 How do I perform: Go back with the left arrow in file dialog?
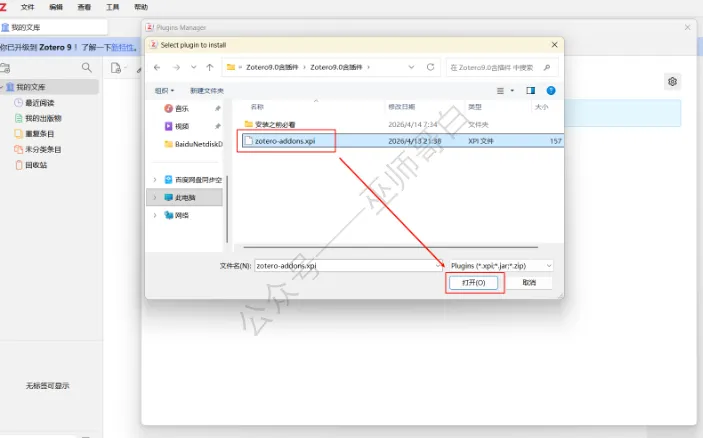157,67
